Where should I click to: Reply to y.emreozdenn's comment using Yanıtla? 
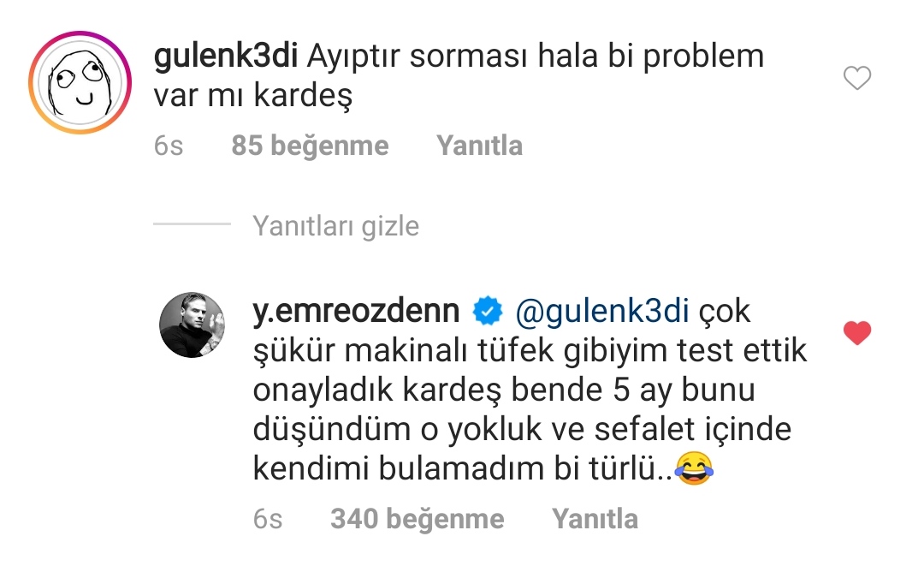595,519
